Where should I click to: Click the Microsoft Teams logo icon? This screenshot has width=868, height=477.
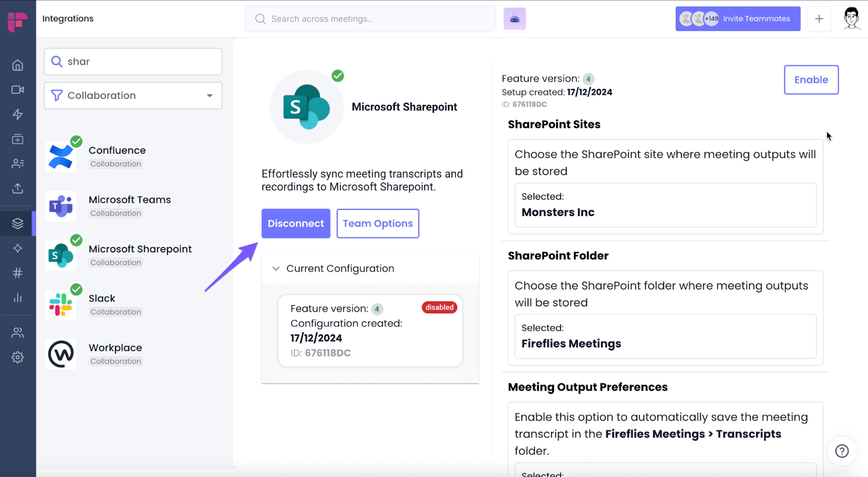click(61, 206)
